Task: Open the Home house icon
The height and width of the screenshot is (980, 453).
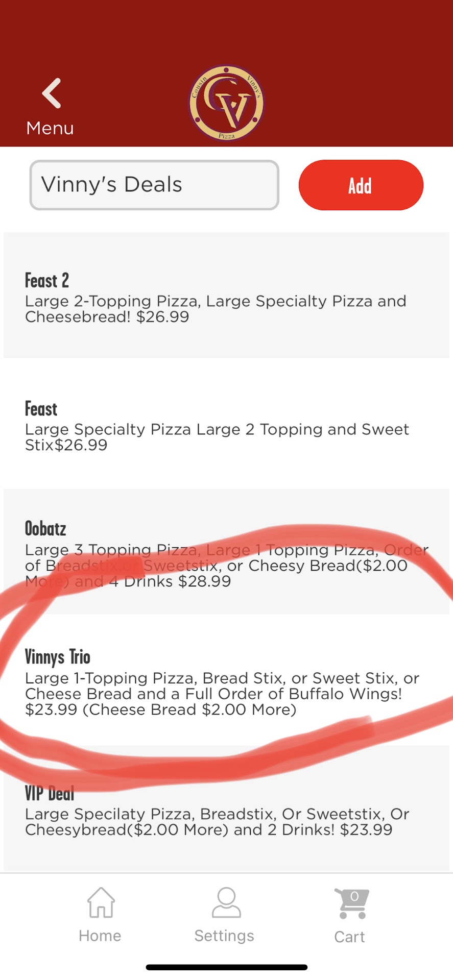Action: [x=101, y=902]
